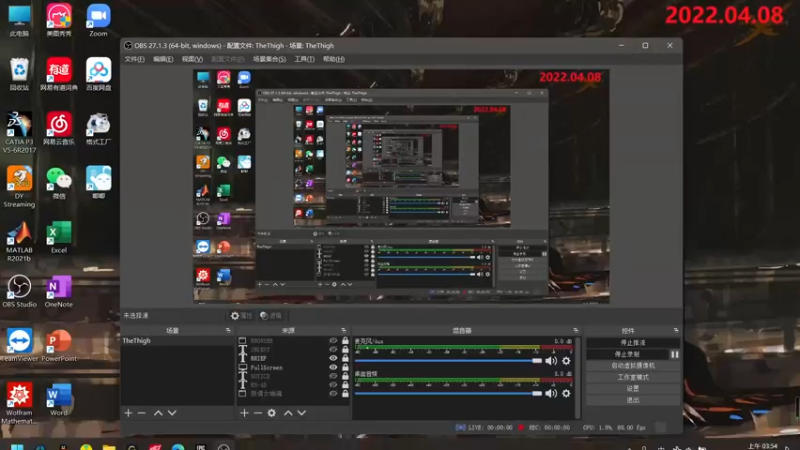Select the Zoom desktop icon
Image resolution: width=800 pixels, height=450 pixels.
98,21
